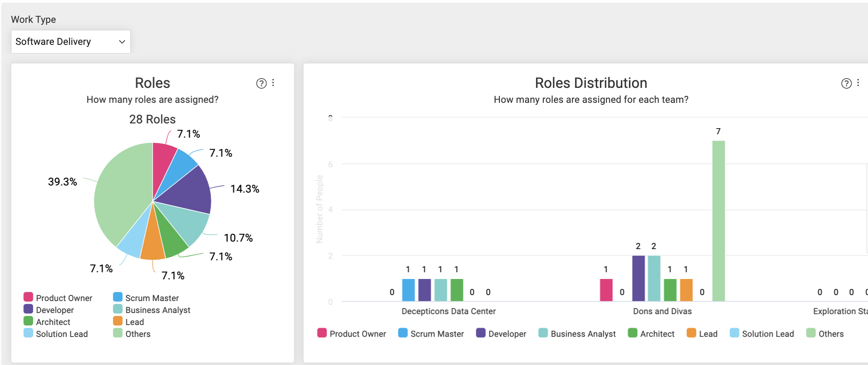Open the Work Type dropdown

[71, 42]
